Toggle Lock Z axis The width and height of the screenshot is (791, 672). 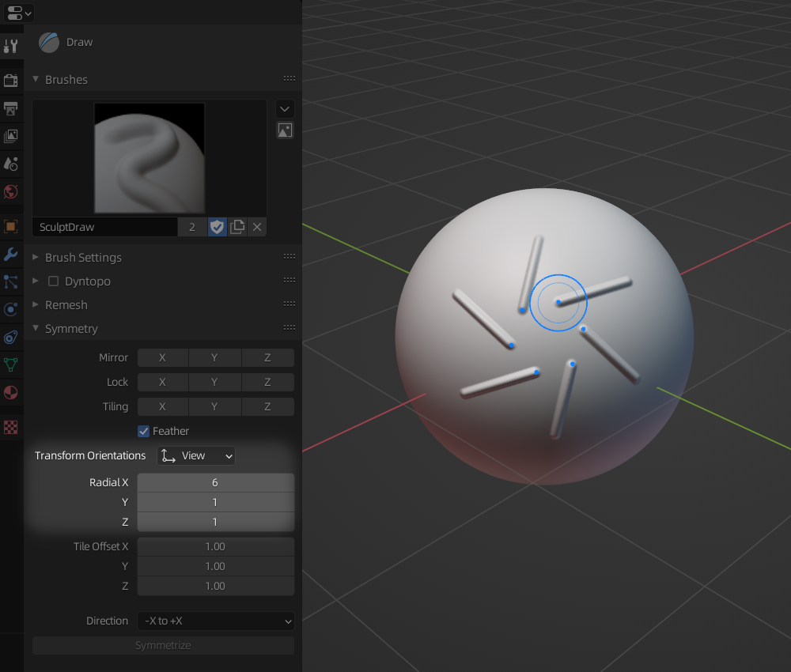268,382
